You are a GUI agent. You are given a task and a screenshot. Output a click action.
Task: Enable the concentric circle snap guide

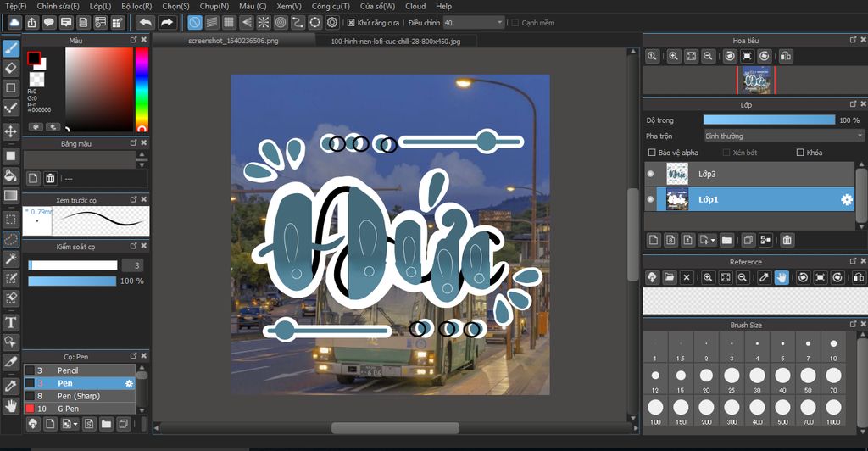tap(281, 23)
